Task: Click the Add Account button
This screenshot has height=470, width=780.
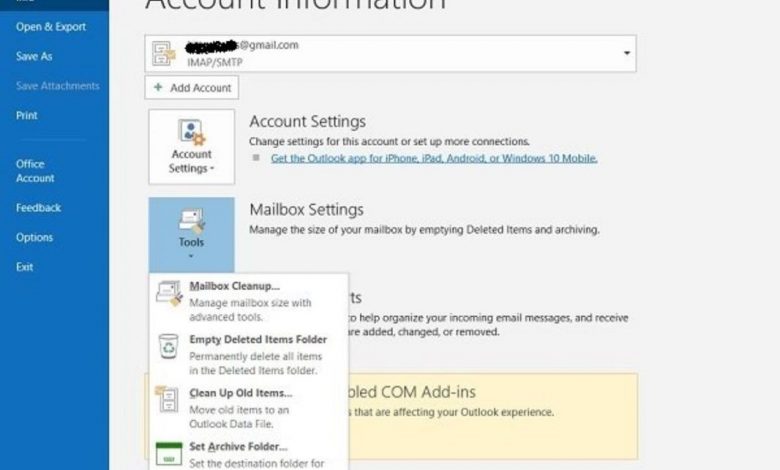Action: click(x=191, y=88)
